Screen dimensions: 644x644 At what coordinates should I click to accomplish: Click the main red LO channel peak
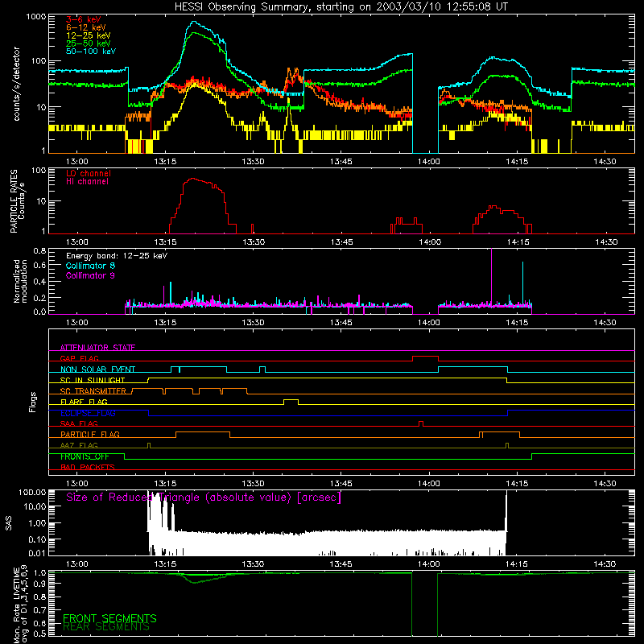pos(193,179)
